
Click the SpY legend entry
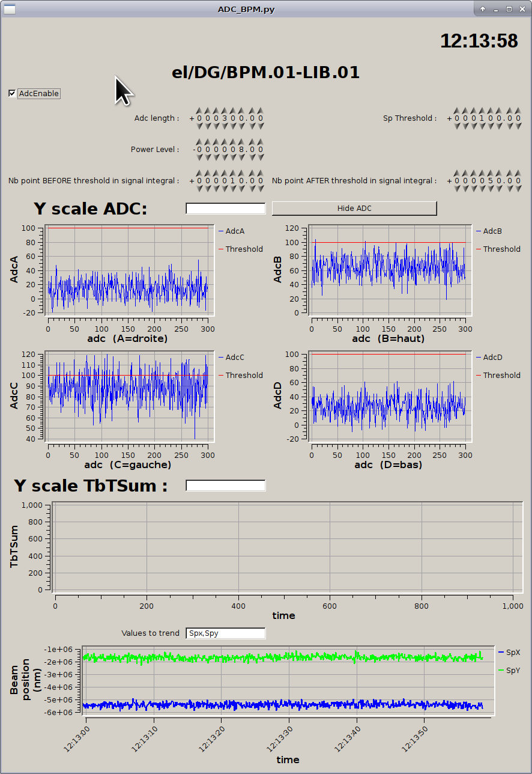tap(509, 670)
